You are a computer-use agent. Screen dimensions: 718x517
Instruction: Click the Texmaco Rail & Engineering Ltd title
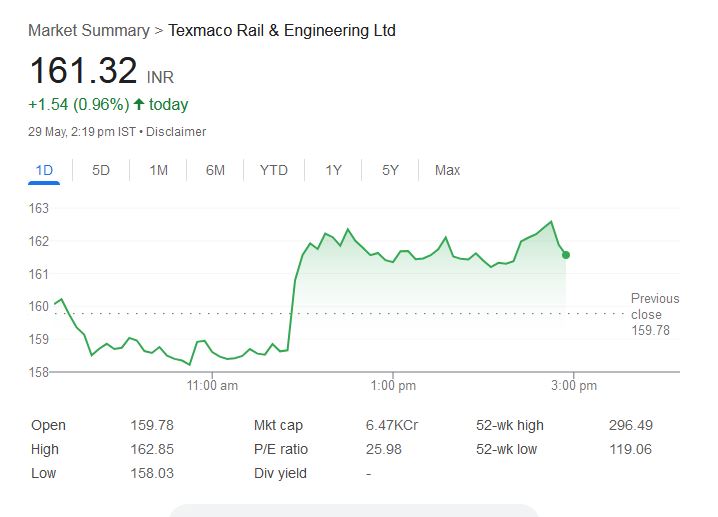pyautogui.click(x=282, y=31)
